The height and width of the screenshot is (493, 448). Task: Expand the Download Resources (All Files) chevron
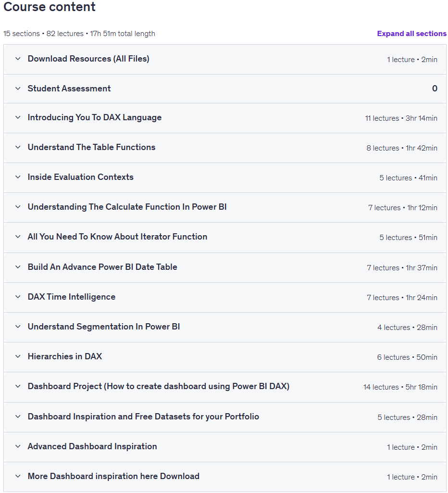[18, 59]
